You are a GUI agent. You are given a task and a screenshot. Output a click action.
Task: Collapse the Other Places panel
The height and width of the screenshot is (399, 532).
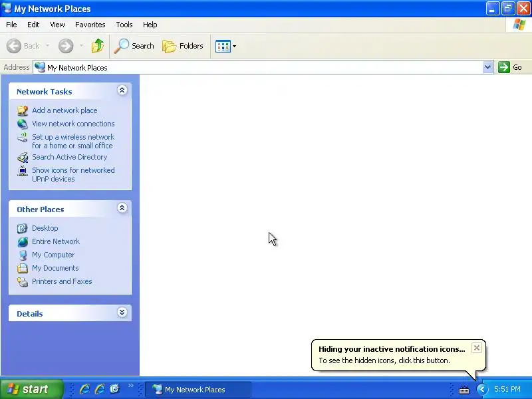coord(122,208)
